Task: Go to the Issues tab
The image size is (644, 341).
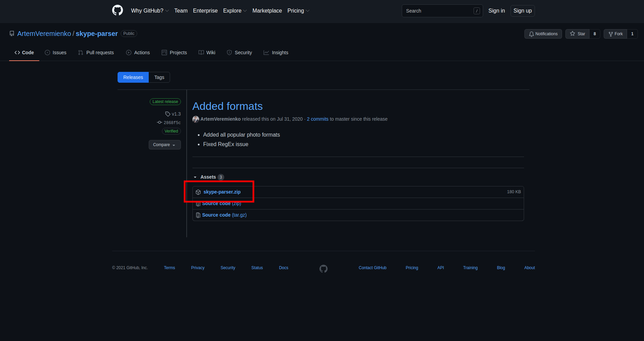Action: 56,53
